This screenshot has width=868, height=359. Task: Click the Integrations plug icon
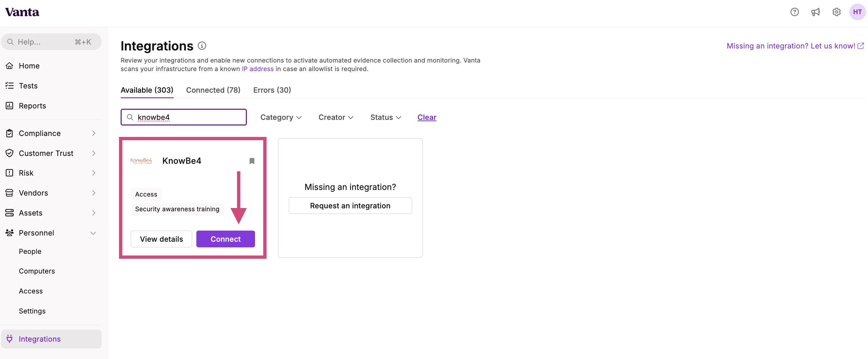click(x=10, y=339)
